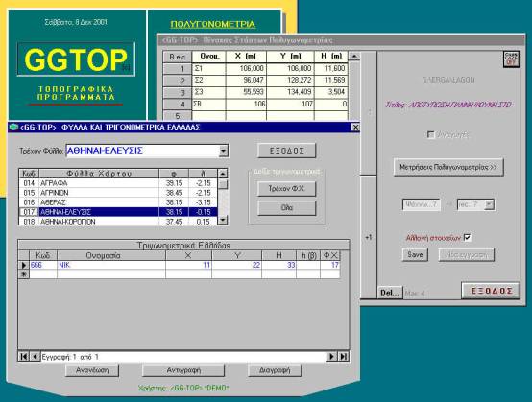Go to next record navigation button
Viewport: 532px width, 402px height.
tap(331, 357)
